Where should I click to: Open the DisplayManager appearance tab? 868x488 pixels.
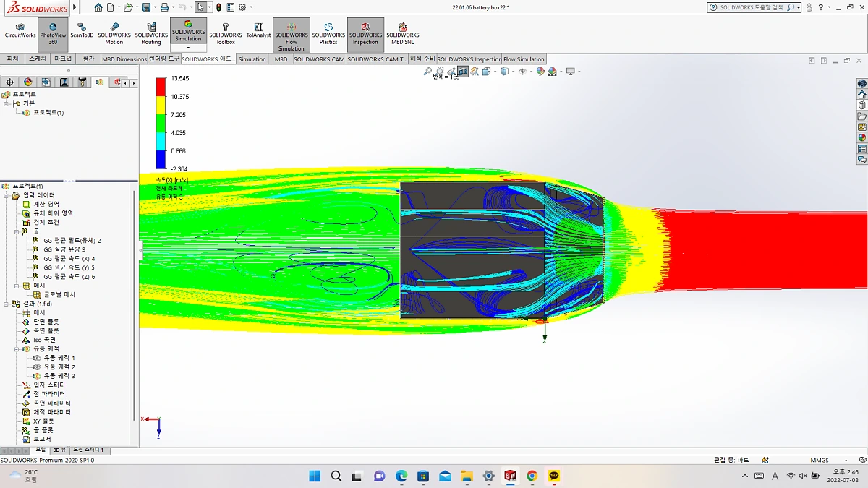pyautogui.click(x=28, y=82)
